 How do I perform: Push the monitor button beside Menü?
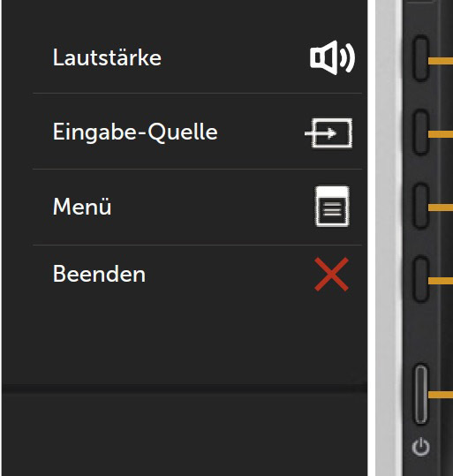(421, 206)
